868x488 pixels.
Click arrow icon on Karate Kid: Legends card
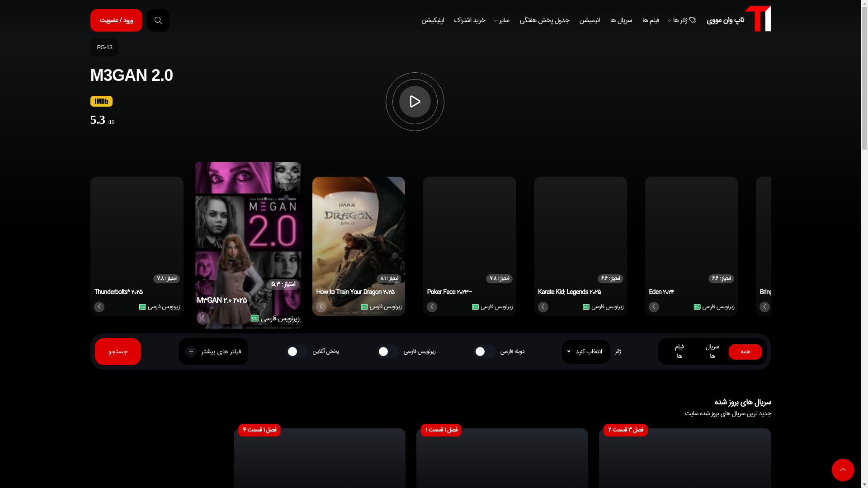coord(543,307)
